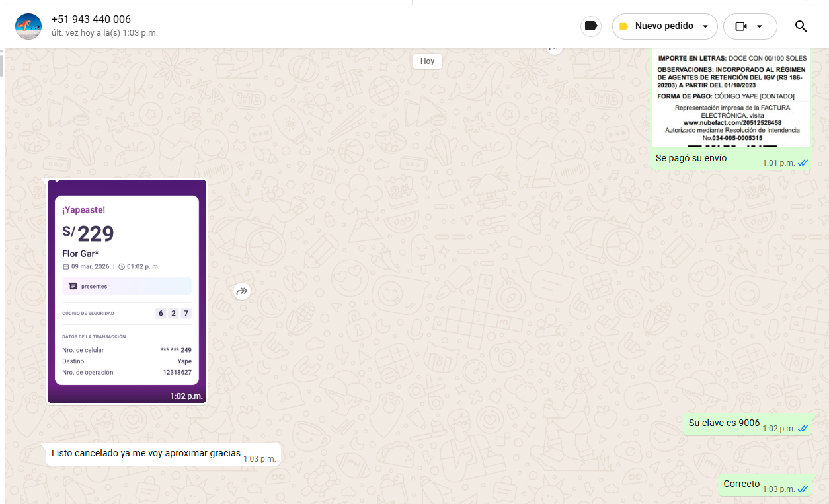This screenshot has width=829, height=504.
Task: Click read receipt checkmarks on Correcto message
Action: [803, 489]
